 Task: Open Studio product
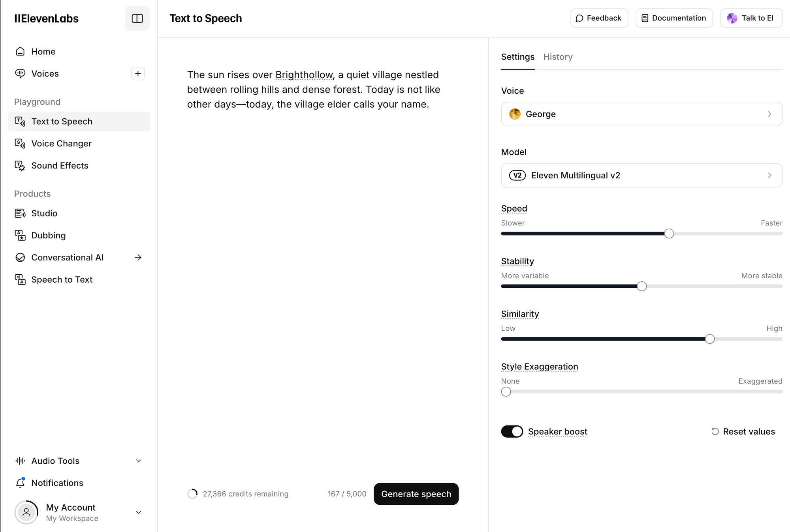click(x=79, y=213)
